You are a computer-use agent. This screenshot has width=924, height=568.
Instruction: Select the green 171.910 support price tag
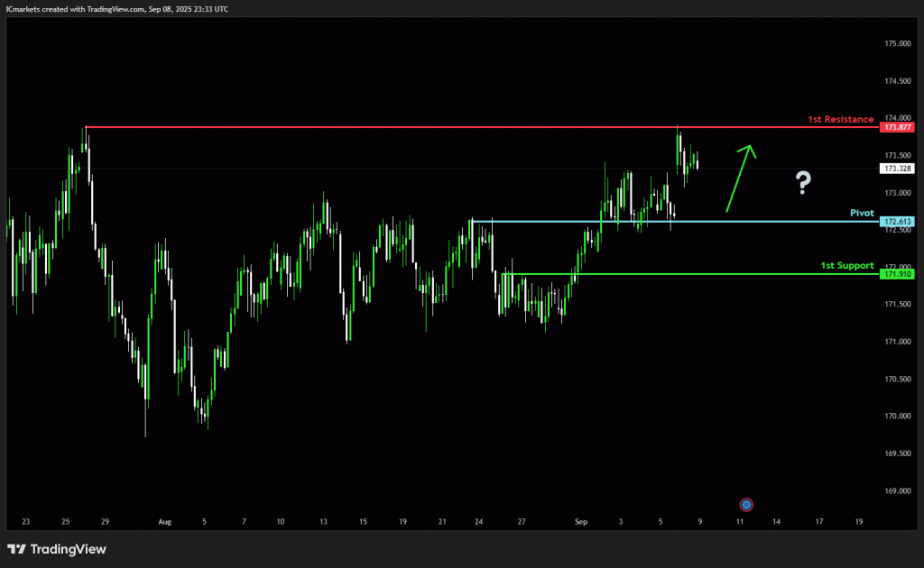point(897,274)
